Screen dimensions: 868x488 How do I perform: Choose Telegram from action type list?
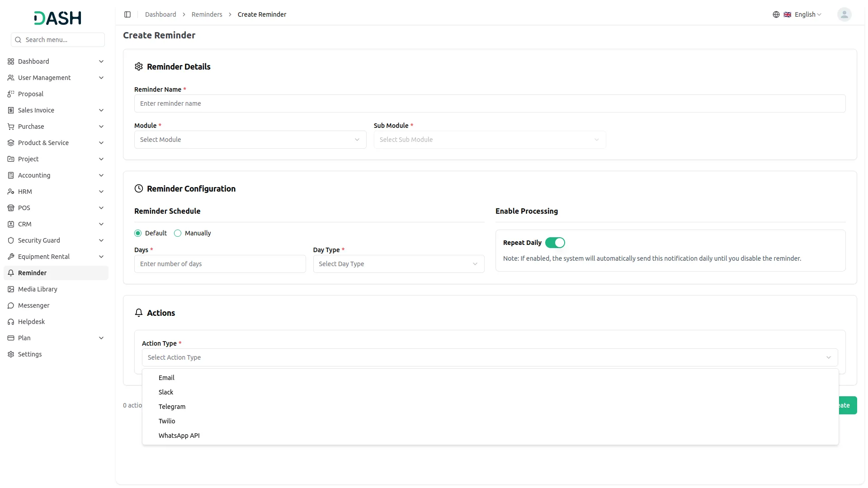(172, 407)
